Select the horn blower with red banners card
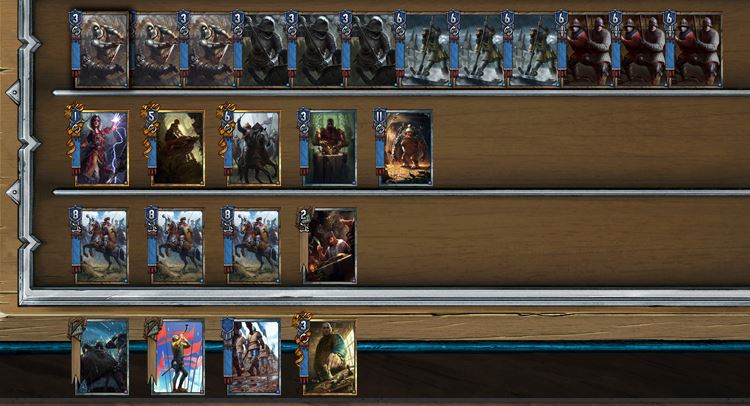 [178, 357]
